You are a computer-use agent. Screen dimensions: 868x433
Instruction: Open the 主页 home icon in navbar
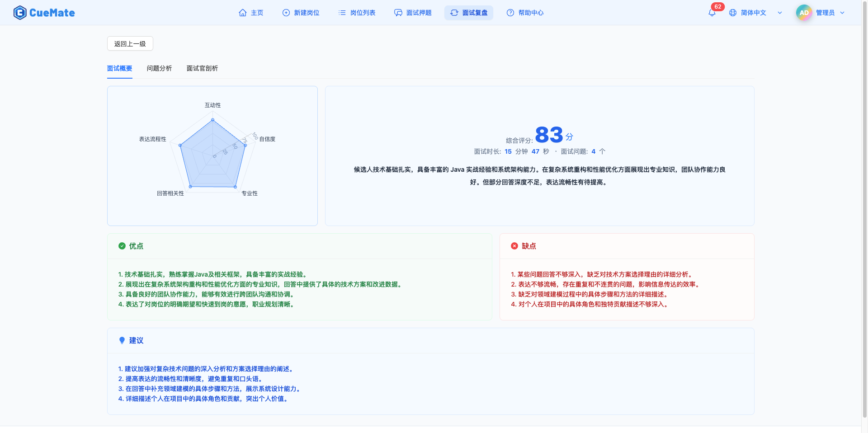pos(242,13)
